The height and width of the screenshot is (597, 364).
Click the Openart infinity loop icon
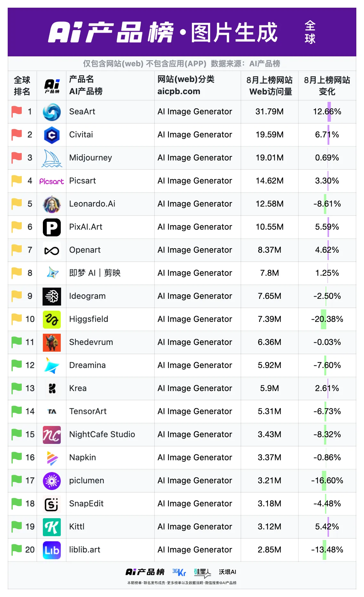[52, 250]
